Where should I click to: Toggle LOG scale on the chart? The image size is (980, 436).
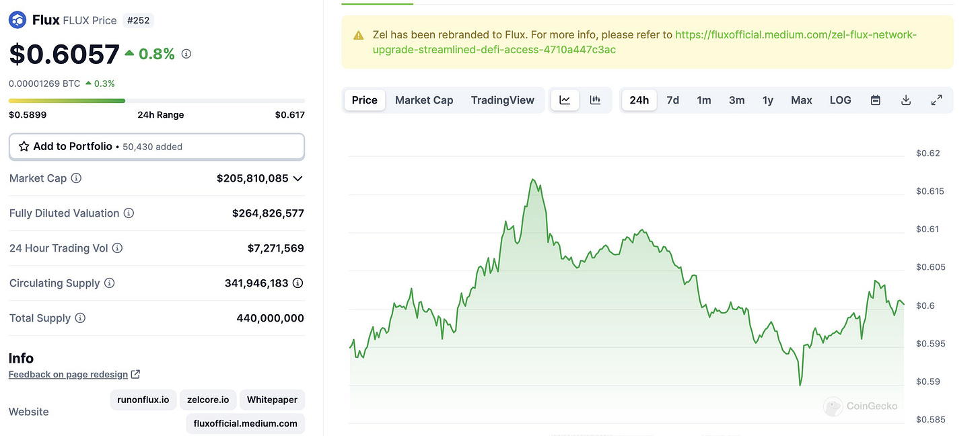tap(840, 100)
